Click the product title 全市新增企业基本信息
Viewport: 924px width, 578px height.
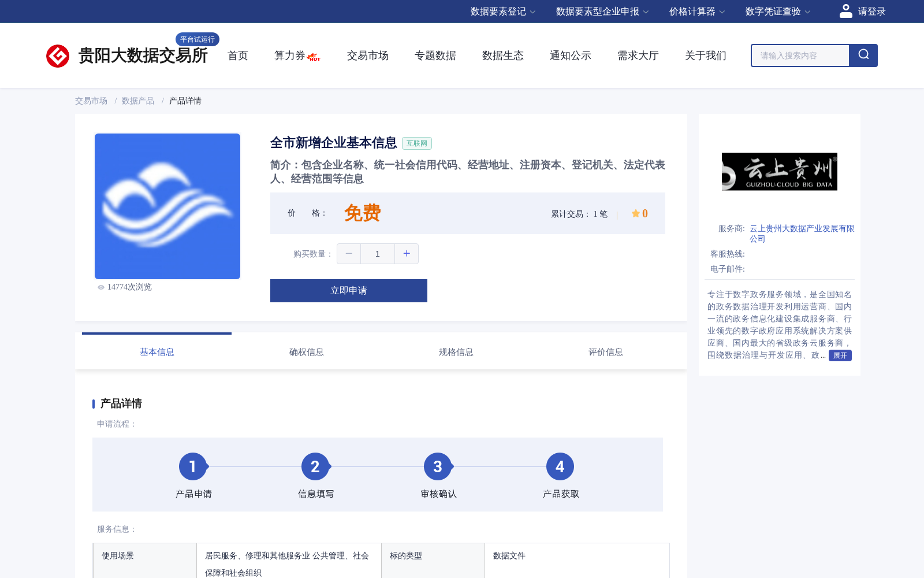click(x=334, y=143)
